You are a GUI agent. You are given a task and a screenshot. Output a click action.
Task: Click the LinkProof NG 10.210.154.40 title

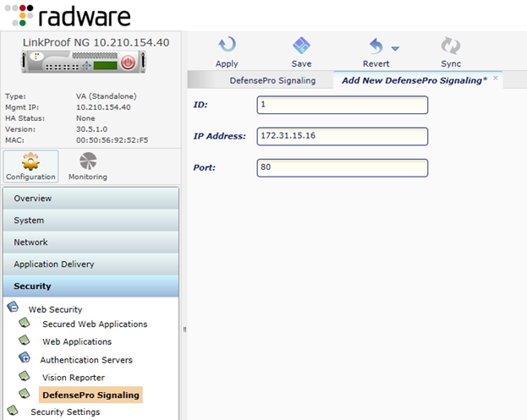coord(96,42)
